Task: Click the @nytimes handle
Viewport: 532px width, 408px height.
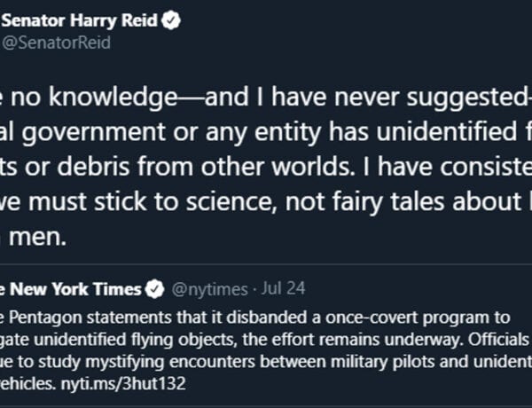Action: point(209,289)
